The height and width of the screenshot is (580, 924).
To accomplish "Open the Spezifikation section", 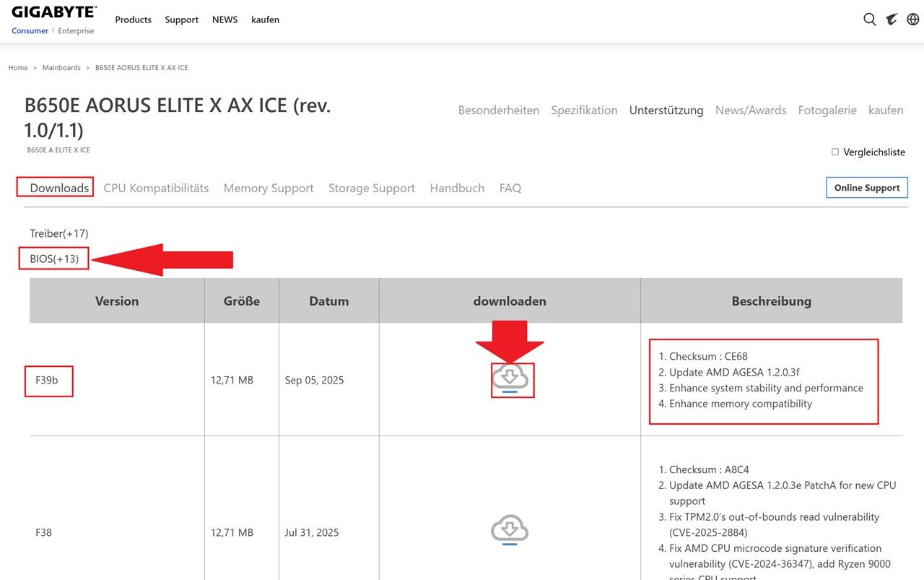I will [x=584, y=111].
